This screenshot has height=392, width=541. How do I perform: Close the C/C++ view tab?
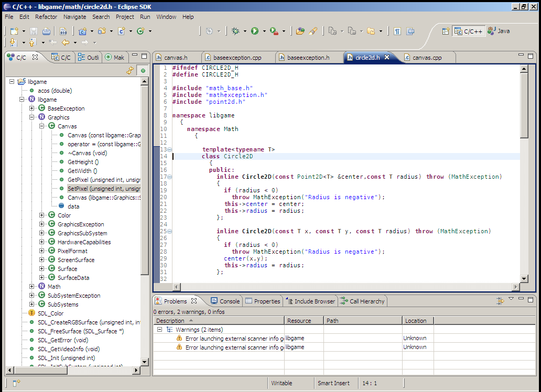coord(35,57)
